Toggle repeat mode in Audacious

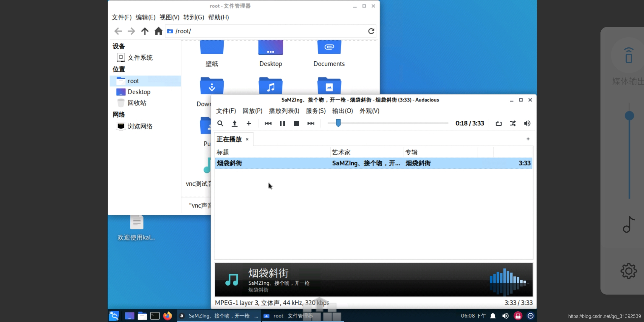499,123
